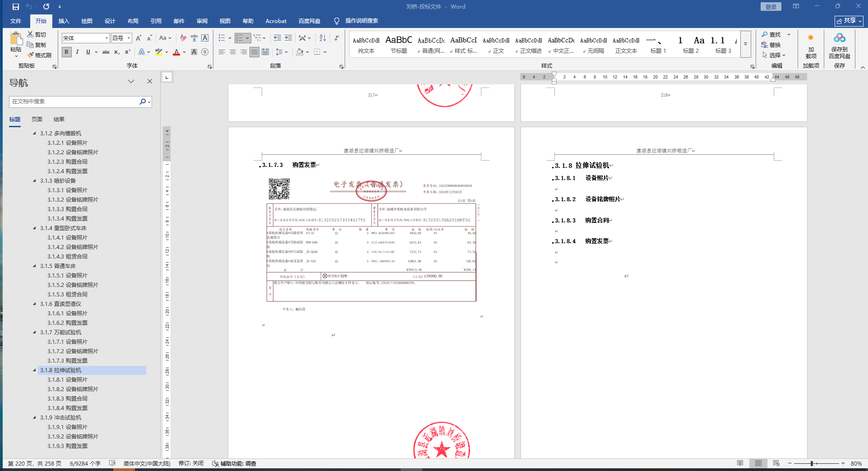Toggle superscript formatting
Image resolution: width=868 pixels, height=471 pixels.
(128, 52)
